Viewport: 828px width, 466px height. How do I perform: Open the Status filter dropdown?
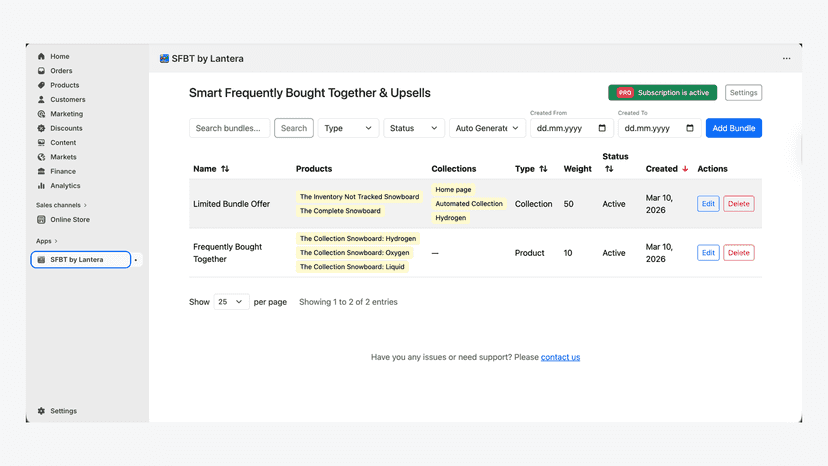(413, 128)
